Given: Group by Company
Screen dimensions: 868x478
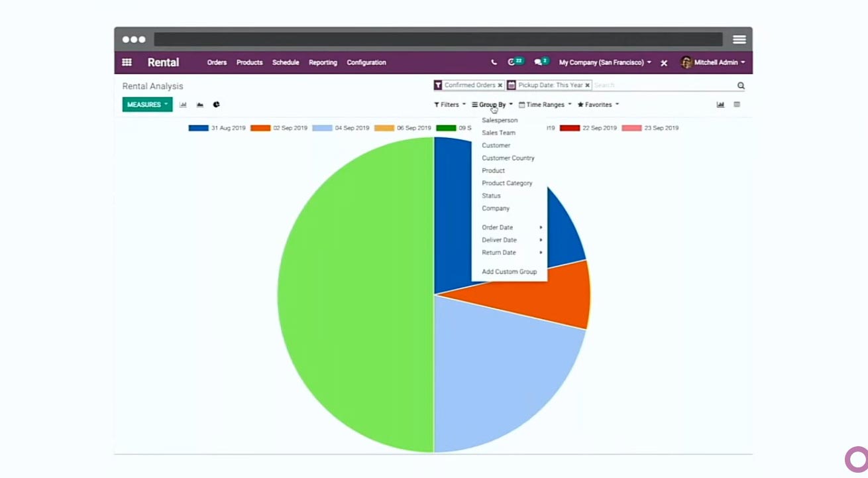Looking at the screenshot, I should point(496,208).
